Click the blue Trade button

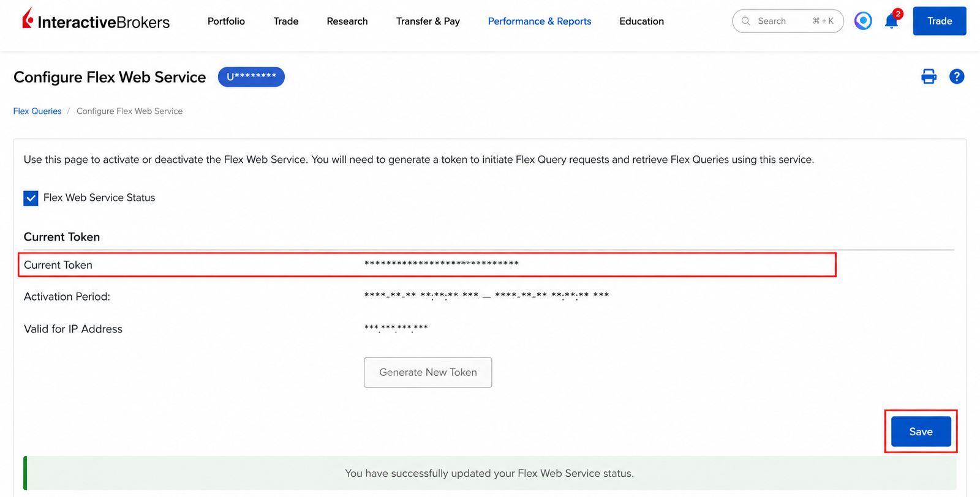coord(940,21)
